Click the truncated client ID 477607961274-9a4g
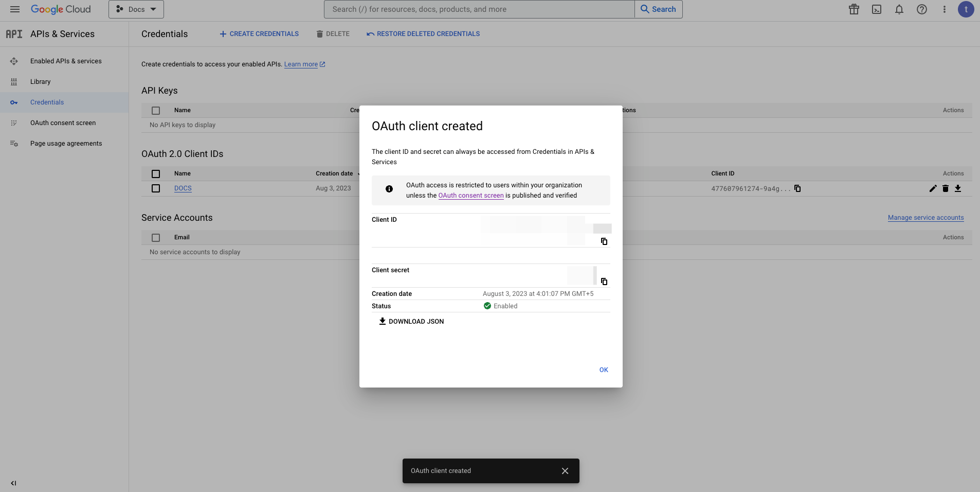This screenshot has height=492, width=980. click(751, 189)
